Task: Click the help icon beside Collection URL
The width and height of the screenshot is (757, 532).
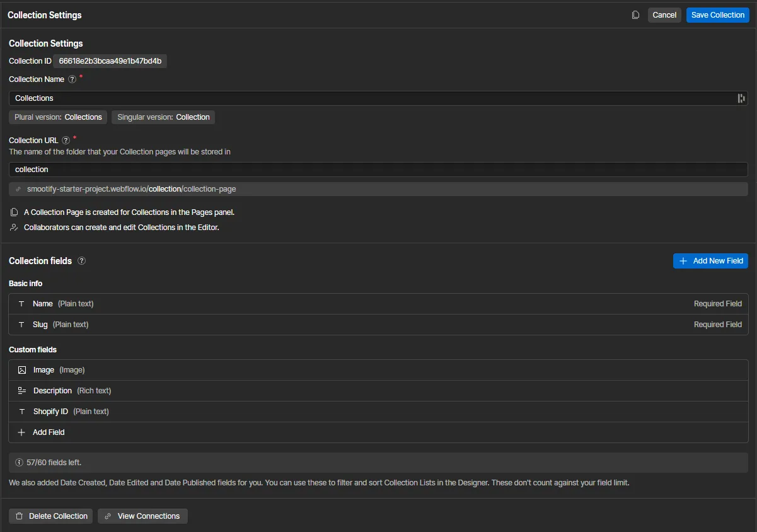Action: [66, 141]
